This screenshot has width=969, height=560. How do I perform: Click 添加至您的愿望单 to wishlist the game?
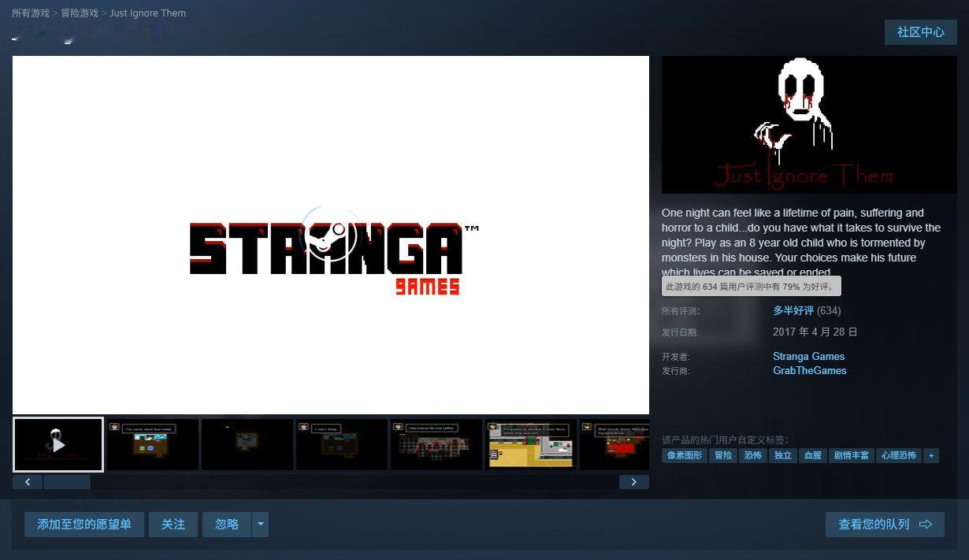click(84, 524)
